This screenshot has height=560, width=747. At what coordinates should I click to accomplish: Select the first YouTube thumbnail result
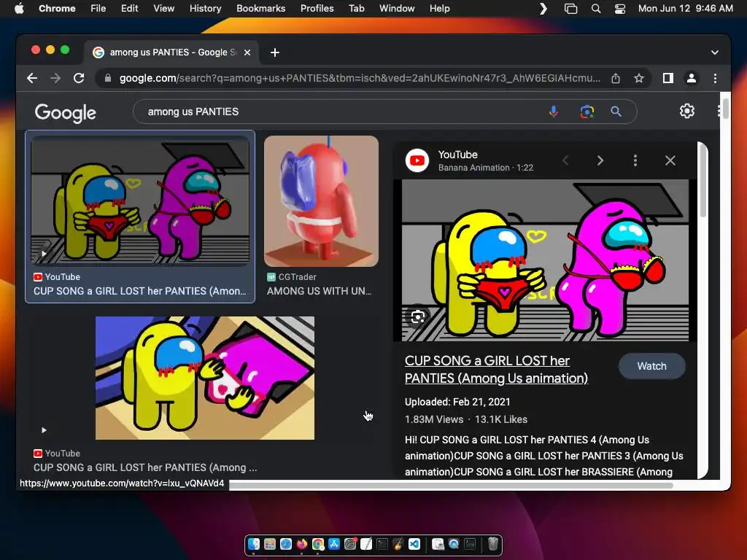click(x=140, y=200)
